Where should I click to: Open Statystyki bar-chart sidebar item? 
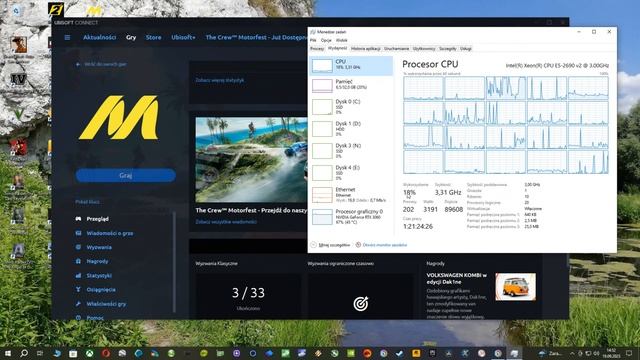[x=93, y=276]
